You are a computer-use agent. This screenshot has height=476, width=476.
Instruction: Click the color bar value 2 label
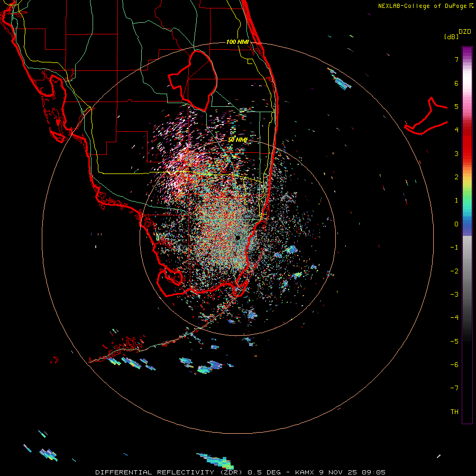coord(456,177)
